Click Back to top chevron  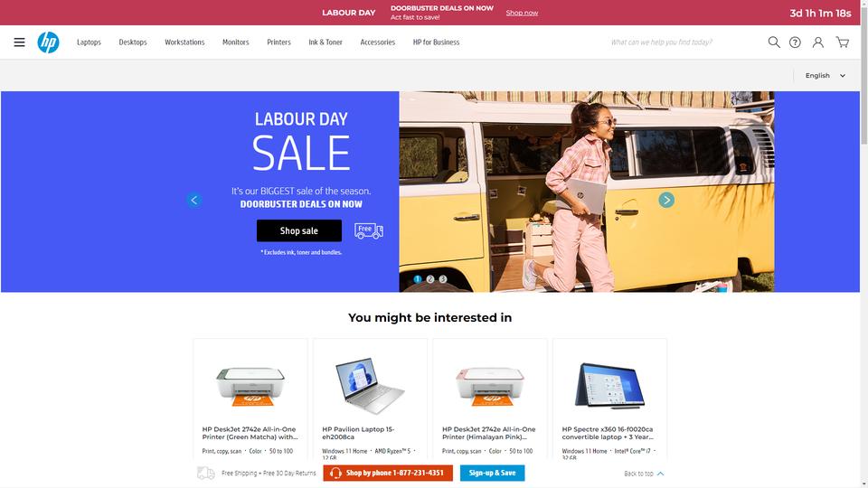[660, 474]
